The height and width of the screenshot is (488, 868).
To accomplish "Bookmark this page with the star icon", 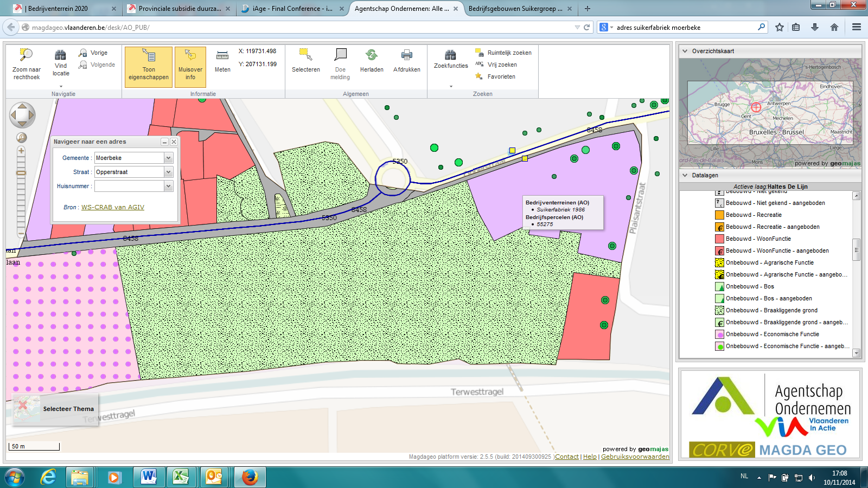I will tap(780, 27).
